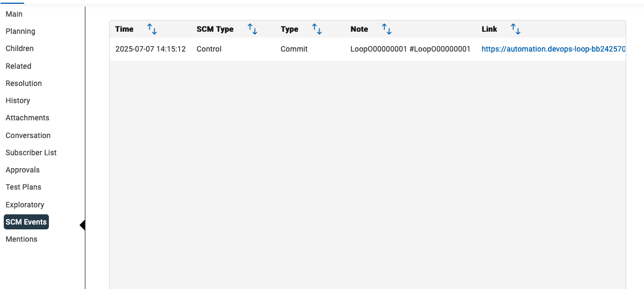Switch to the Planning tab
The height and width of the screenshot is (289, 644).
coord(20,31)
